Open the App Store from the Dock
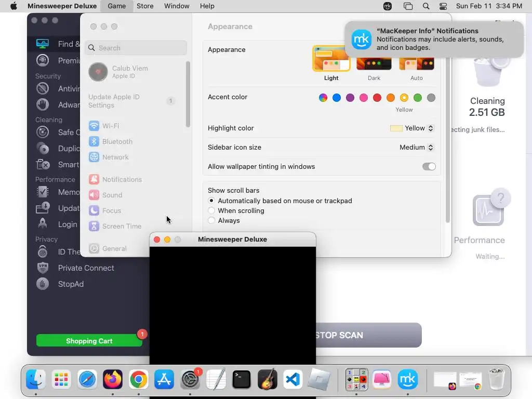 coord(164,379)
